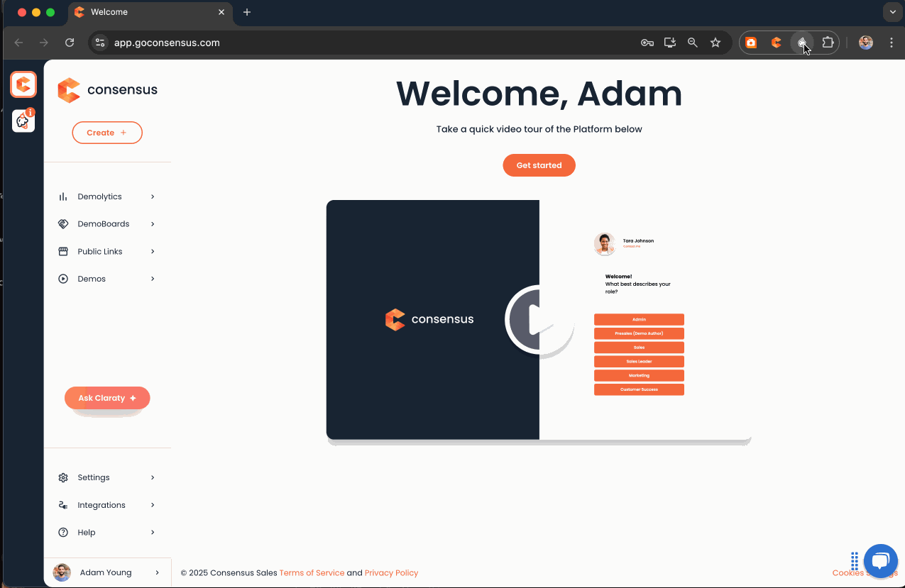Click the Demos play circle icon
The image size is (905, 588).
coord(63,279)
